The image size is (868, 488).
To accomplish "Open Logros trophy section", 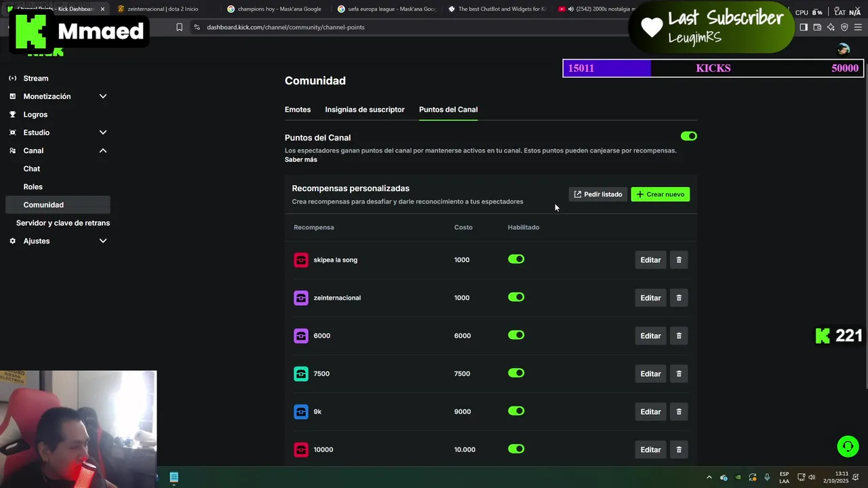I will point(12,115).
